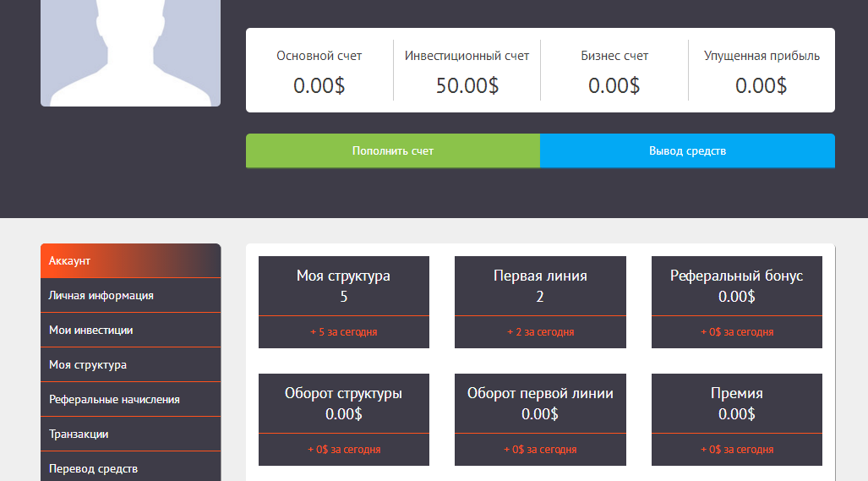
Task: Click the Первая линия stats card
Action: coord(540,301)
